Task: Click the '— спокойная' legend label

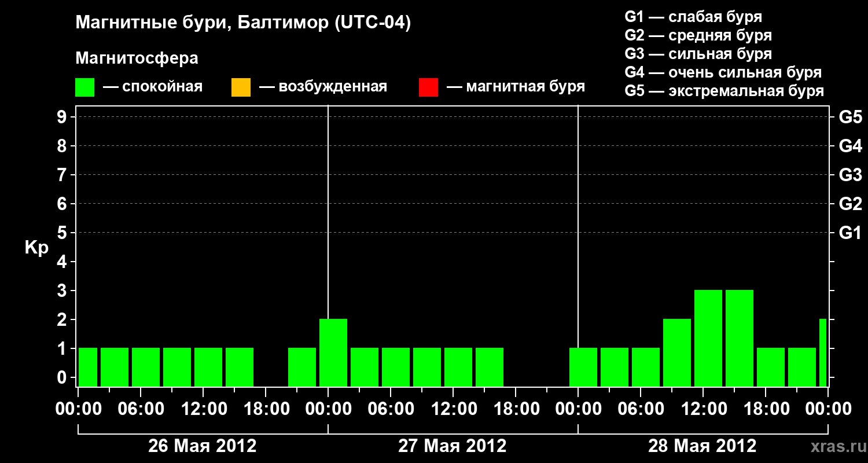Action: click(153, 87)
